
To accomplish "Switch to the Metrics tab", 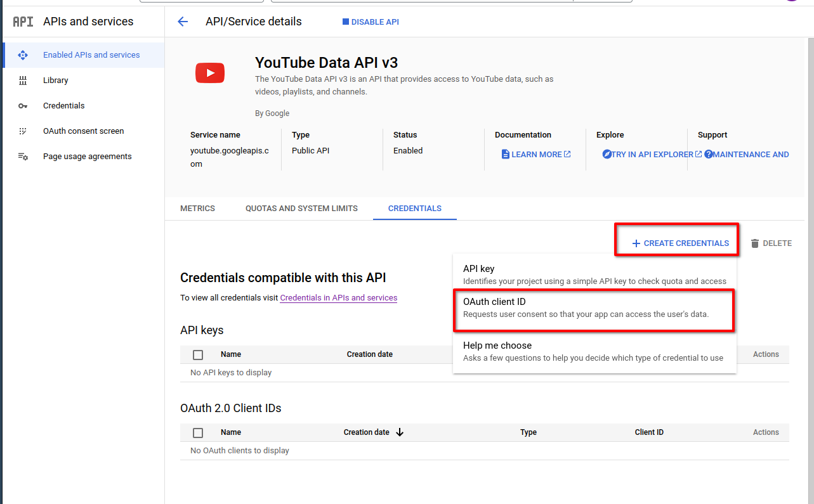I will tap(197, 209).
